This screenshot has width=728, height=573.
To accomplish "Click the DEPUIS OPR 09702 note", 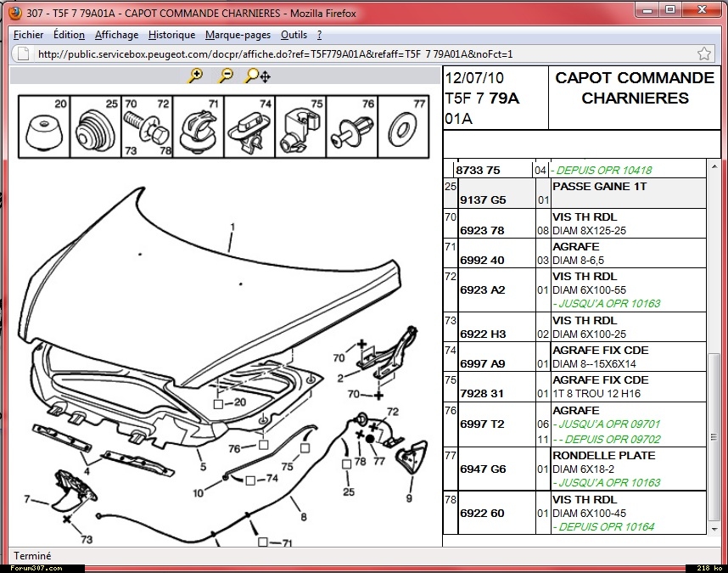I will coord(607,439).
